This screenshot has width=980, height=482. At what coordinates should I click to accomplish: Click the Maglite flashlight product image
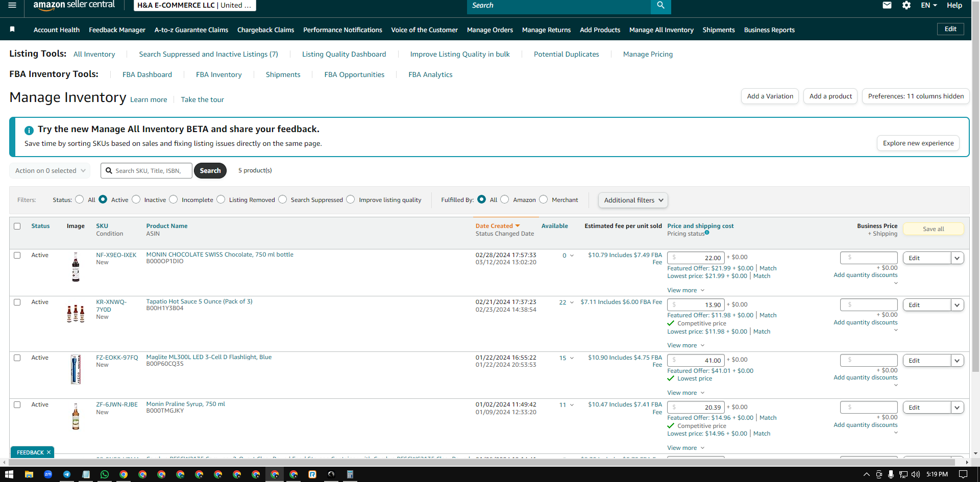tap(76, 369)
